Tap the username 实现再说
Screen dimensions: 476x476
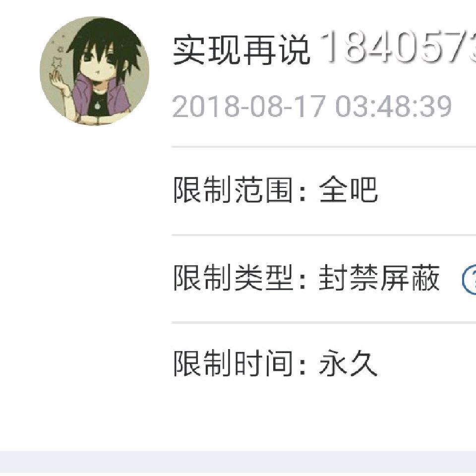(241, 50)
